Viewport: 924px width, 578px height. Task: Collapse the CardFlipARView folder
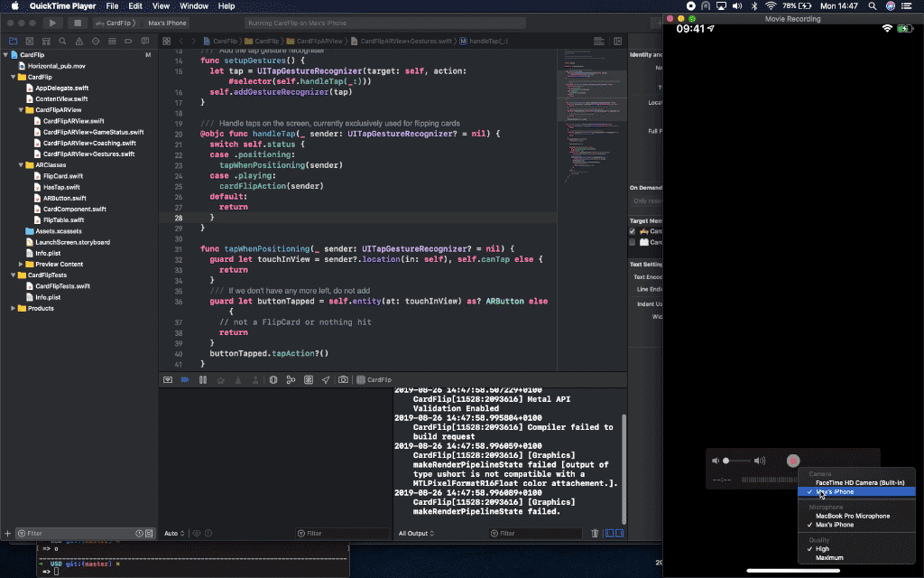point(21,110)
